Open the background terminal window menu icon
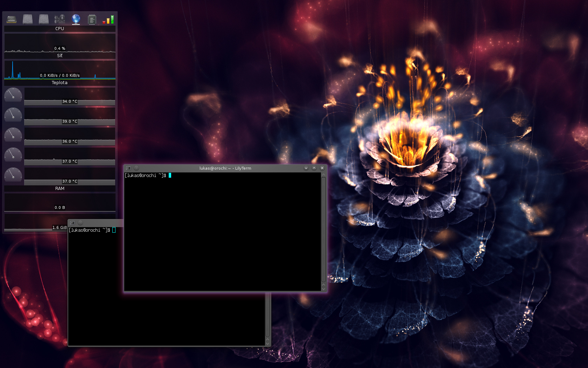 (x=72, y=223)
